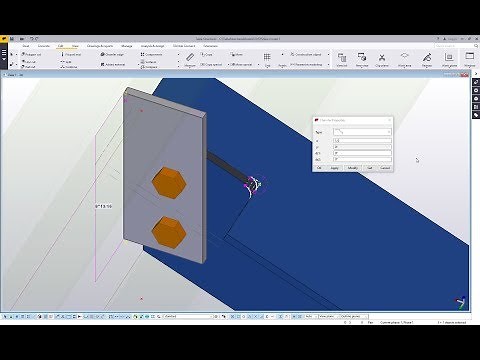Click the sign-in user icon
Viewport: 480px width, 360px height.
click(x=444, y=39)
